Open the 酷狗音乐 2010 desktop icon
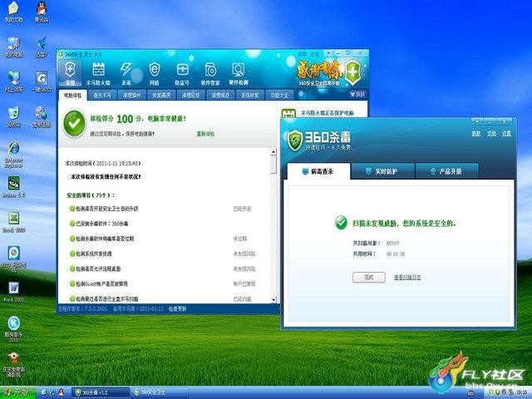 pyautogui.click(x=13, y=328)
